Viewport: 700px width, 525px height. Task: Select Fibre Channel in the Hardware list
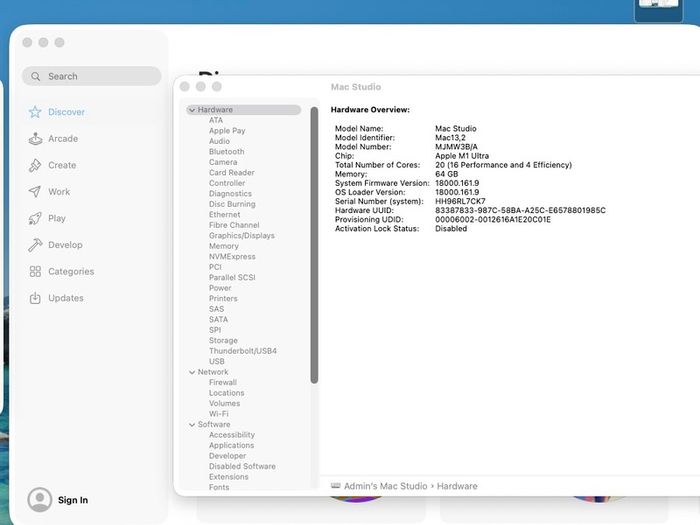(234, 225)
